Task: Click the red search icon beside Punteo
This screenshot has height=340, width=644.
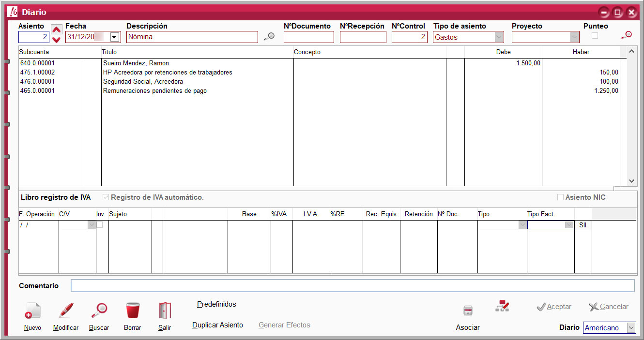Action: (627, 35)
